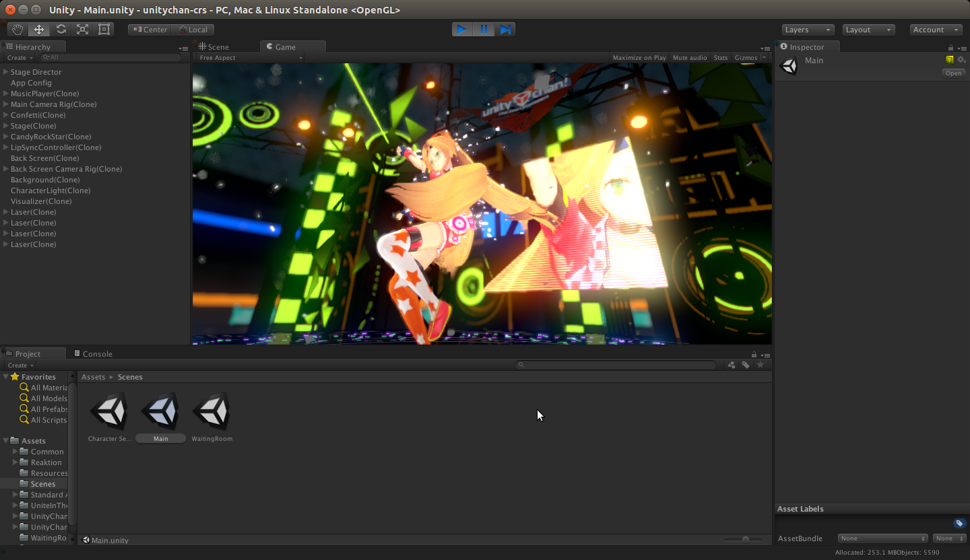Click the Project panel lock icon
The height and width of the screenshot is (560, 970).
tap(754, 355)
